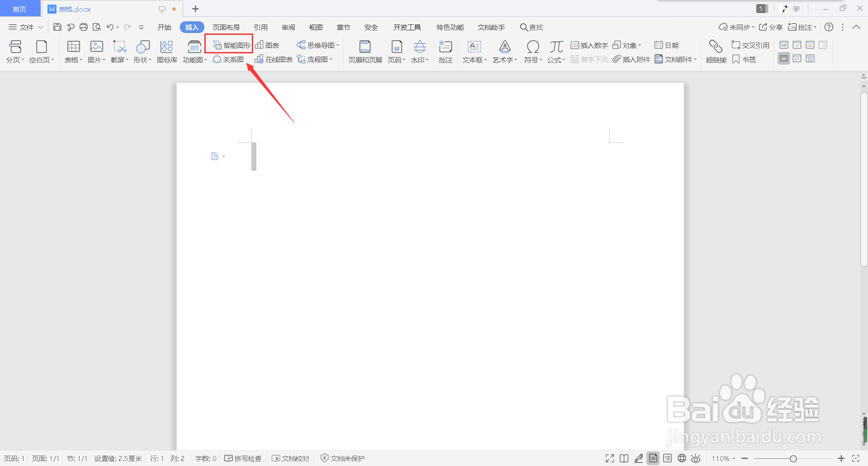Image resolution: width=868 pixels, height=466 pixels.
Task: Open a new tab with plus button
Action: 195,9
